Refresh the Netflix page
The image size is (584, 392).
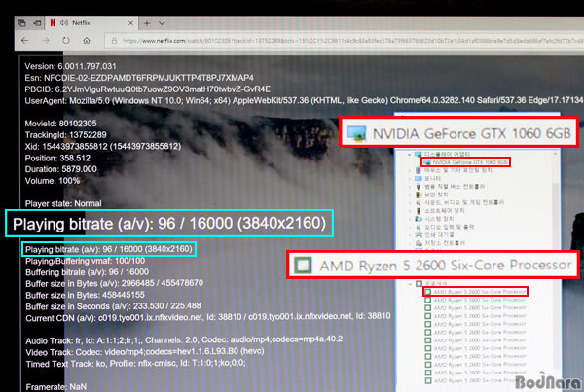[66, 40]
